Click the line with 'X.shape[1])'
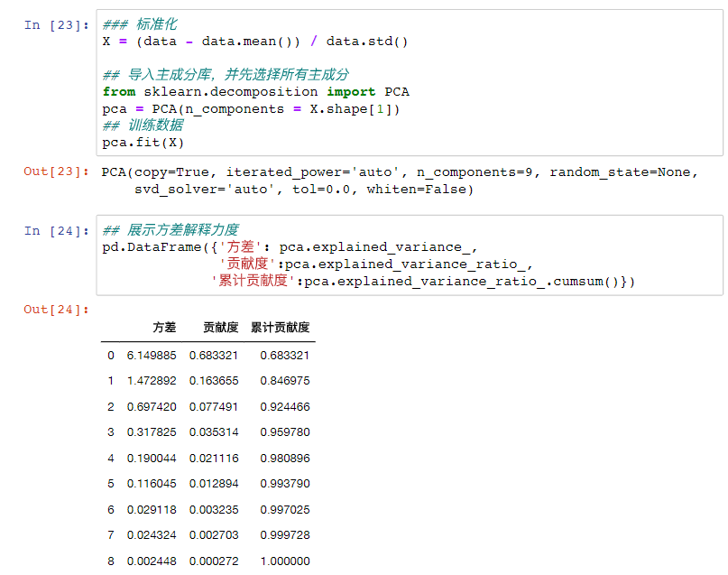The image size is (728, 575). tap(251, 109)
